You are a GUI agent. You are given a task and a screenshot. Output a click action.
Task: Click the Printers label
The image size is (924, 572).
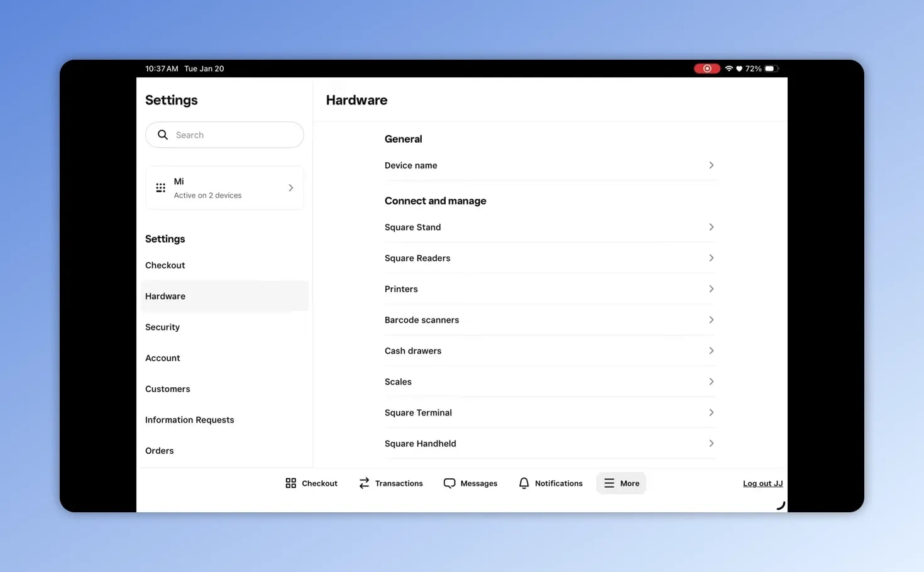401,289
